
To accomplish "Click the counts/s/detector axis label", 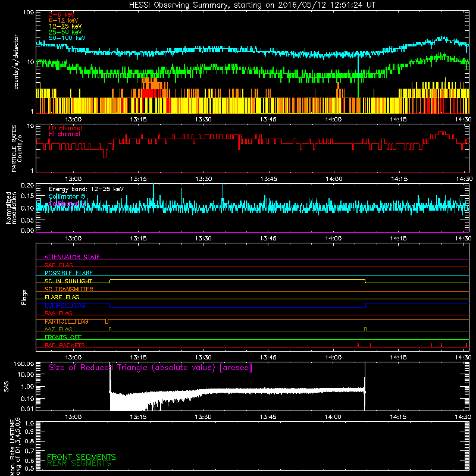I will tap(16, 62).
